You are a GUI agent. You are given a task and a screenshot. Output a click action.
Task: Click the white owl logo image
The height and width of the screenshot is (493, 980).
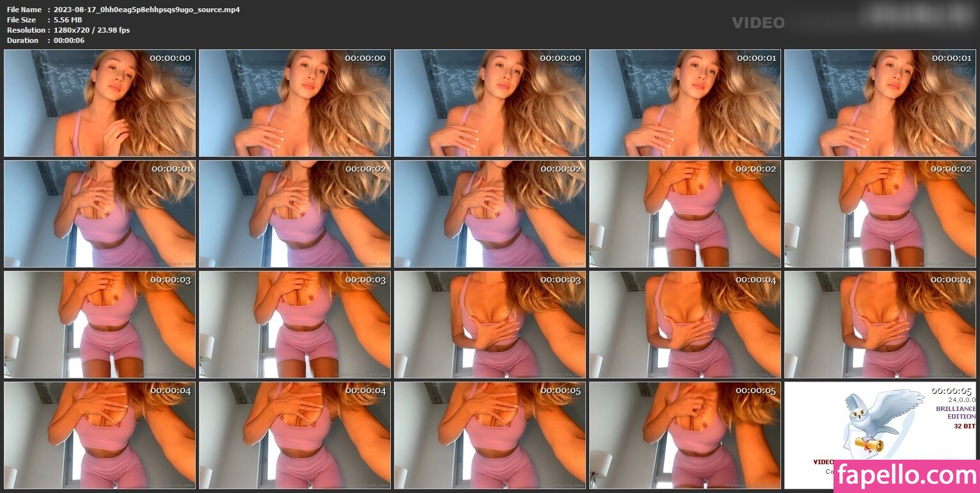click(881, 420)
